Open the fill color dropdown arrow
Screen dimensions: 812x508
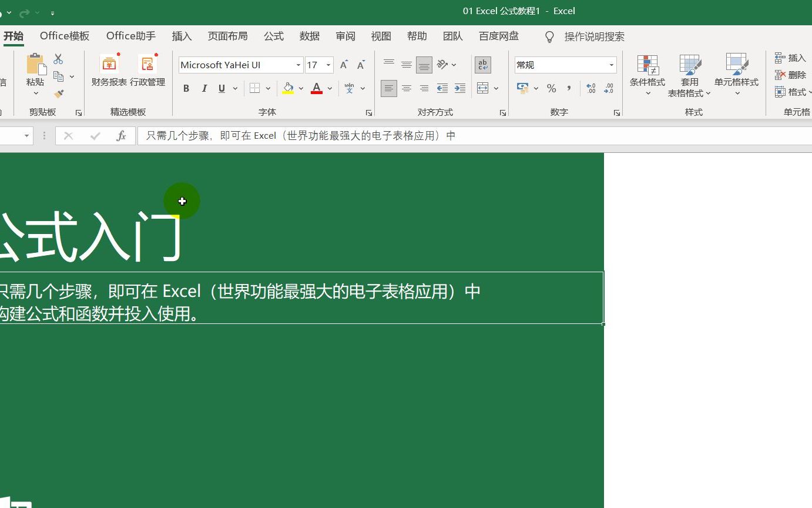tap(301, 88)
